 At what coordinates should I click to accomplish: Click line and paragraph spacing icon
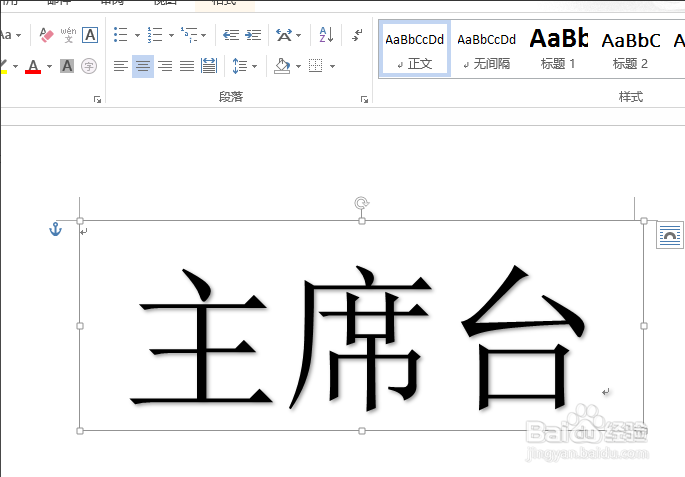coord(239,66)
